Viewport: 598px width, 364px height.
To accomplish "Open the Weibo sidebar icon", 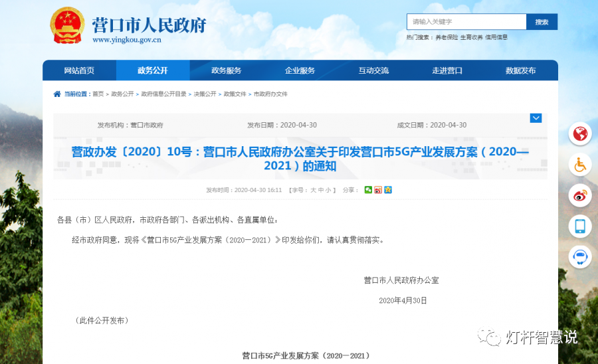I will 580,195.
